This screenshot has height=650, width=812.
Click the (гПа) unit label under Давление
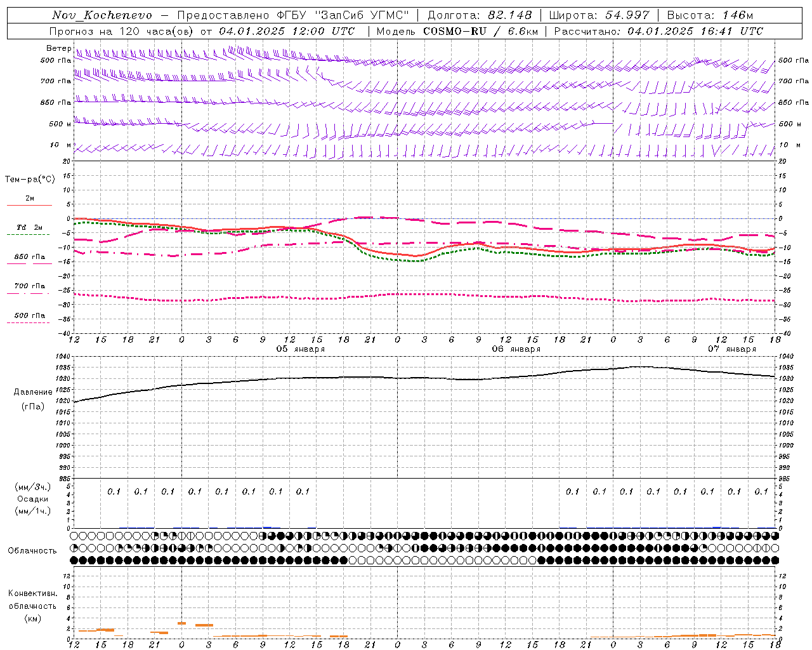pyautogui.click(x=33, y=407)
